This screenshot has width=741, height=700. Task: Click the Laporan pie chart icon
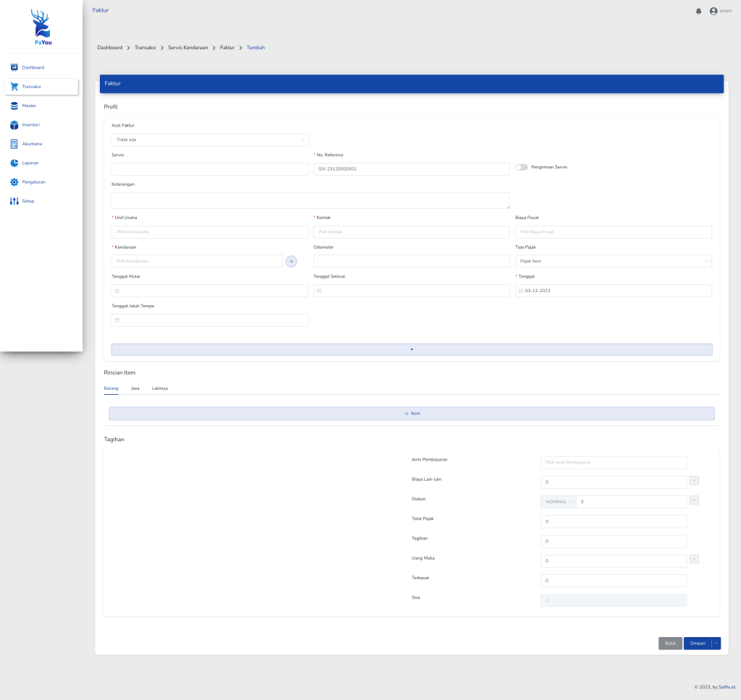(x=14, y=163)
